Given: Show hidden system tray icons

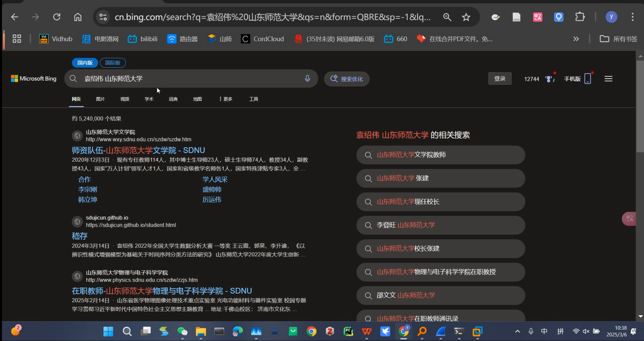Looking at the screenshot, I should tap(517, 331).
